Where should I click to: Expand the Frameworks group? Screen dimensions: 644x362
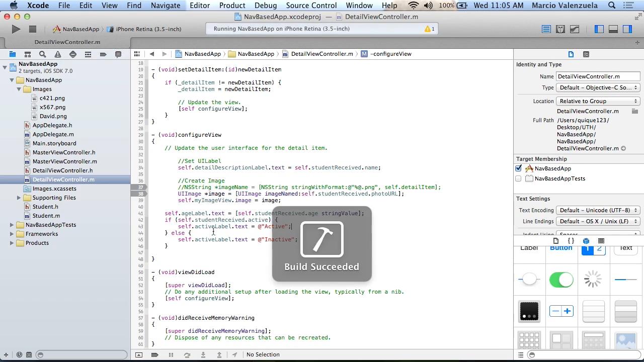click(12, 234)
